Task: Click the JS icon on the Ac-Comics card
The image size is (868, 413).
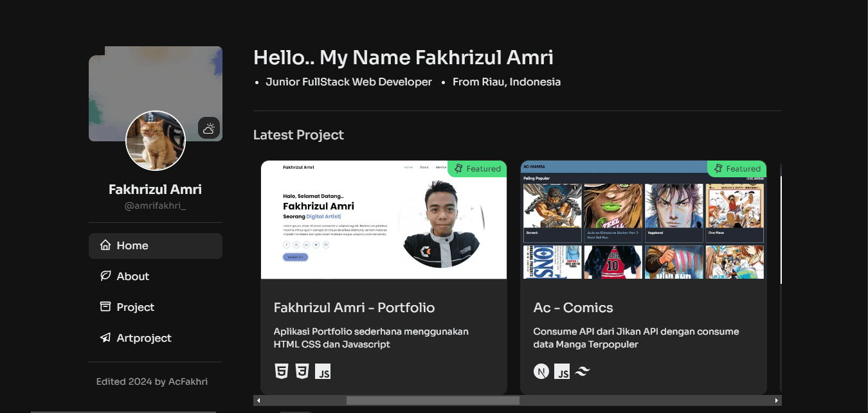Action: coord(561,371)
